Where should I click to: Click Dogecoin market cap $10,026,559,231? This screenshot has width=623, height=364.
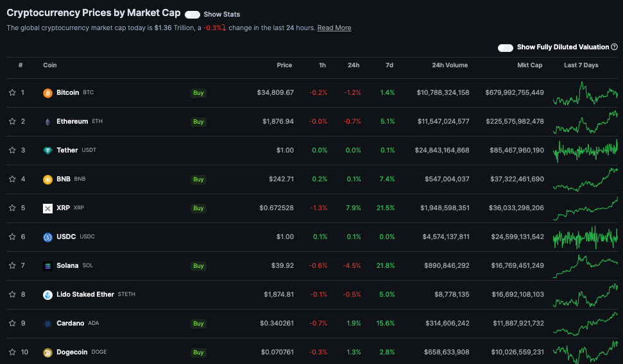518,352
